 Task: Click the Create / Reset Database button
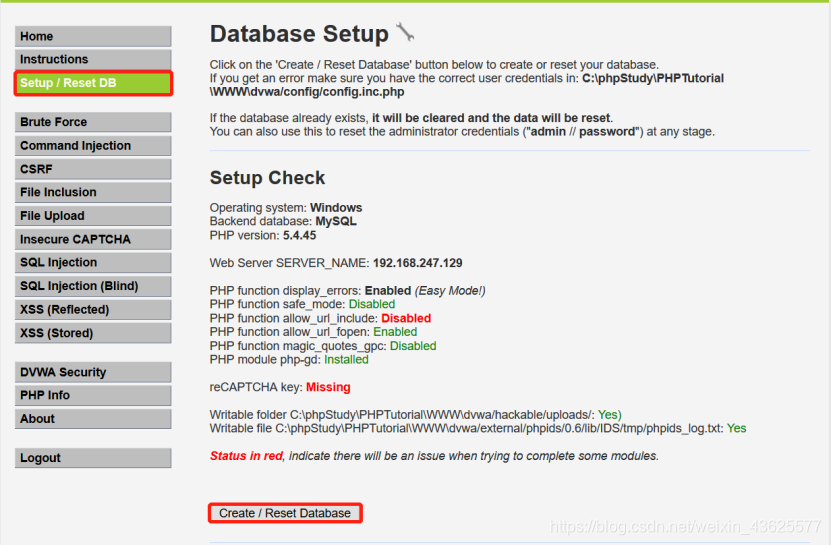tap(285, 513)
